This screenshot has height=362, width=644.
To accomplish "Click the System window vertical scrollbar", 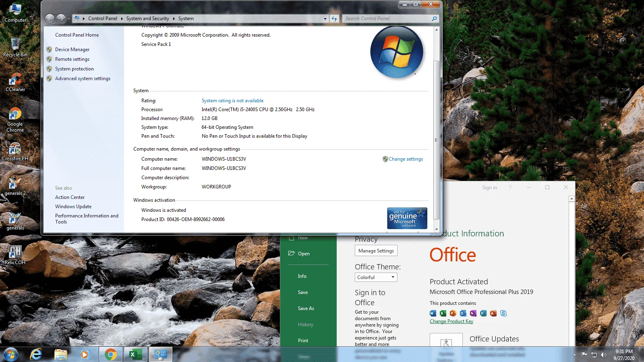I will [436, 140].
